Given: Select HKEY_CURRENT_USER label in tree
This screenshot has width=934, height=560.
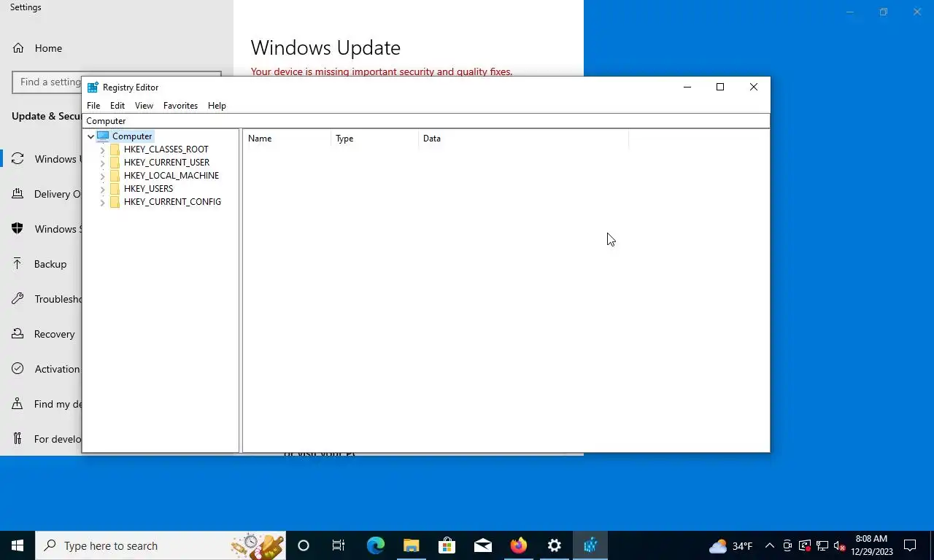Looking at the screenshot, I should pyautogui.click(x=166, y=163).
